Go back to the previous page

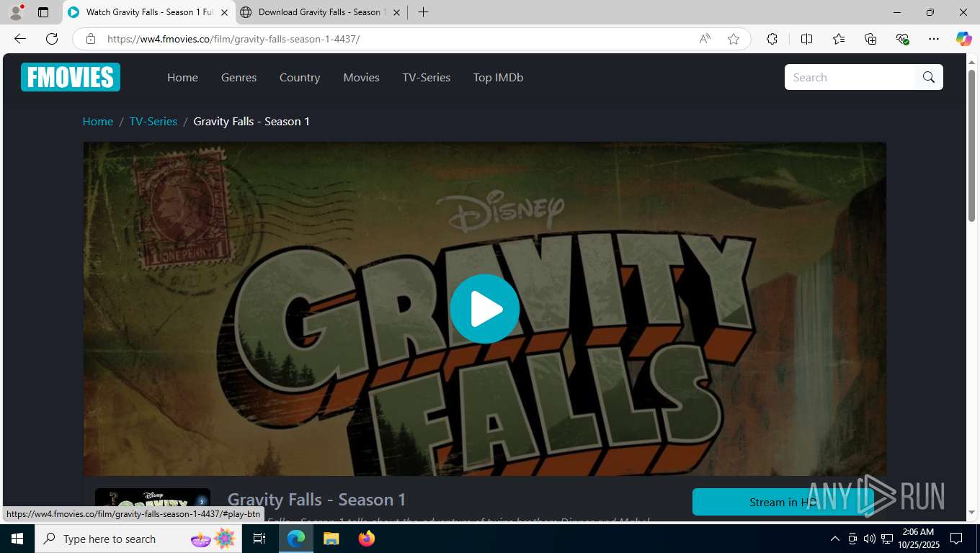point(20,39)
